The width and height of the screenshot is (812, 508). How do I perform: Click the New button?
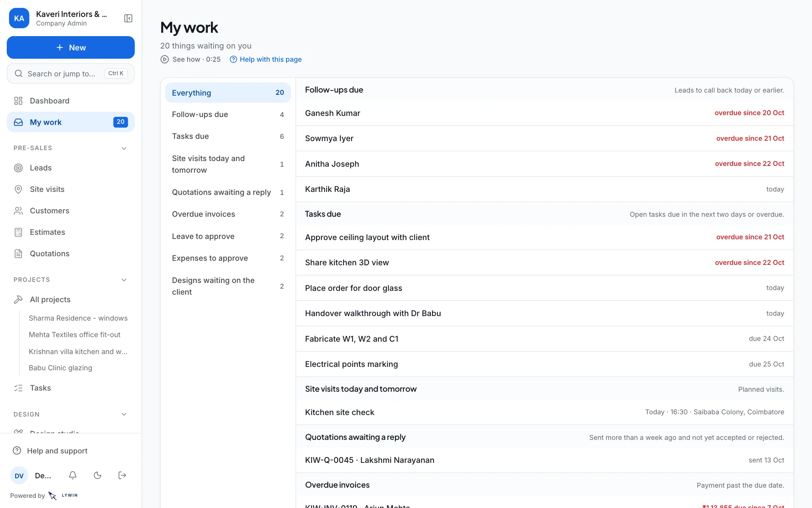tap(71, 47)
